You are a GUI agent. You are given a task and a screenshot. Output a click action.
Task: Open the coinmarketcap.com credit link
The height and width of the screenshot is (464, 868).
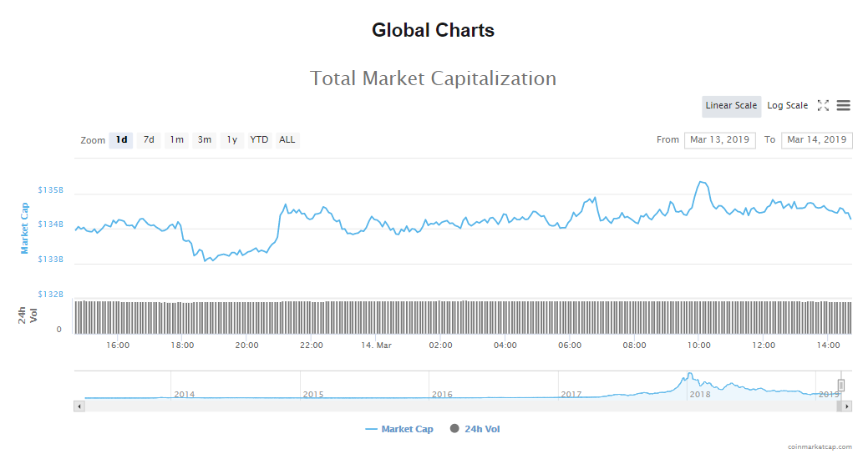pos(820,447)
